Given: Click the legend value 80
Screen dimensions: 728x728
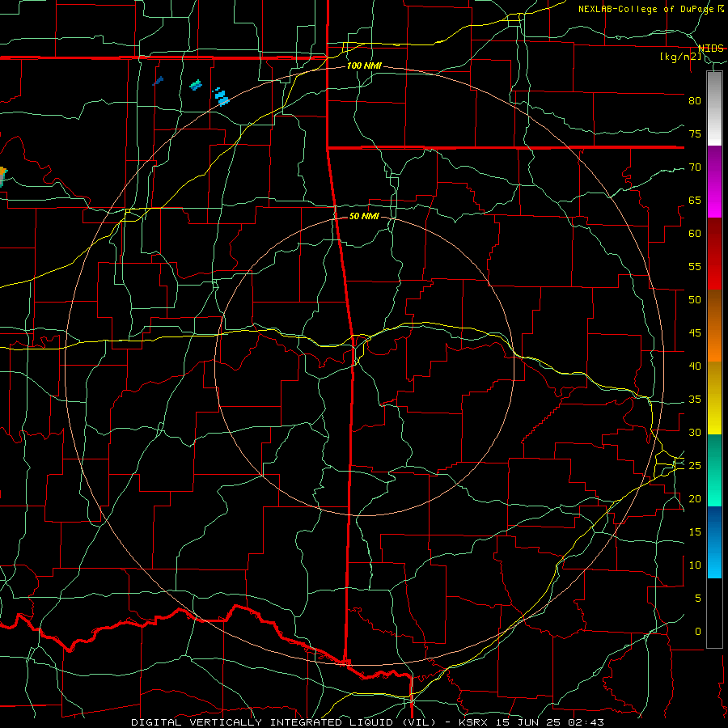Looking at the screenshot, I should [x=695, y=101].
